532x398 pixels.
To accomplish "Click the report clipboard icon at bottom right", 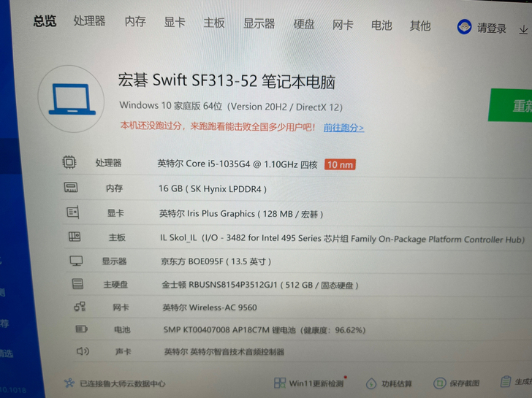I will coord(506,381).
